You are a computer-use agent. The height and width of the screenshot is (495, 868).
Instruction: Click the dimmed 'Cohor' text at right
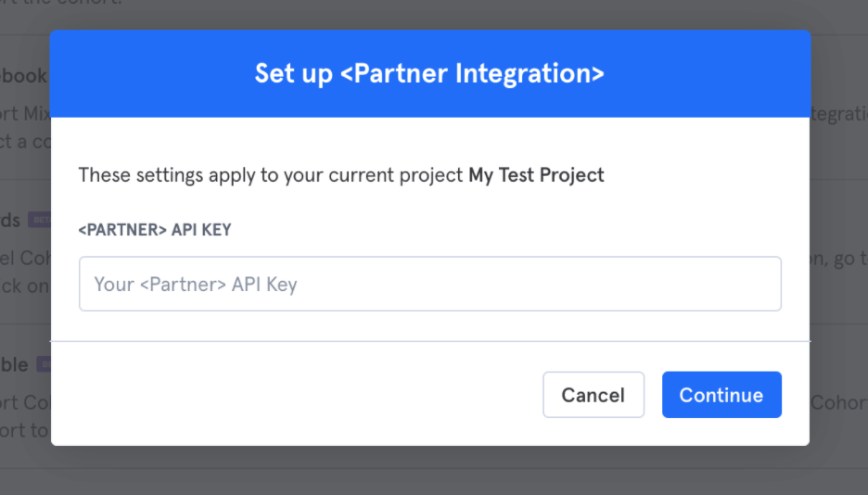[x=838, y=402]
